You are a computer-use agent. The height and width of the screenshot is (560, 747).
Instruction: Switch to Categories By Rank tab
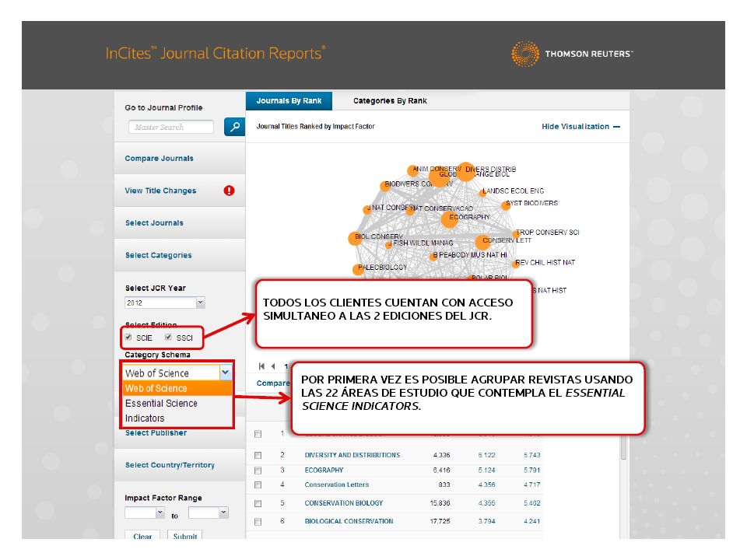[x=390, y=101]
